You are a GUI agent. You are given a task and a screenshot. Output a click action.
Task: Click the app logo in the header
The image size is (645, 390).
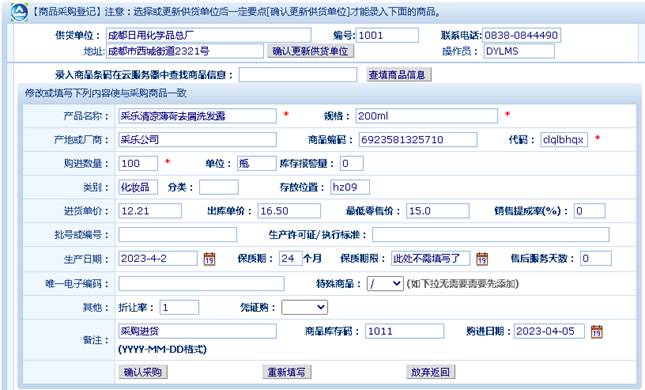tap(19, 12)
